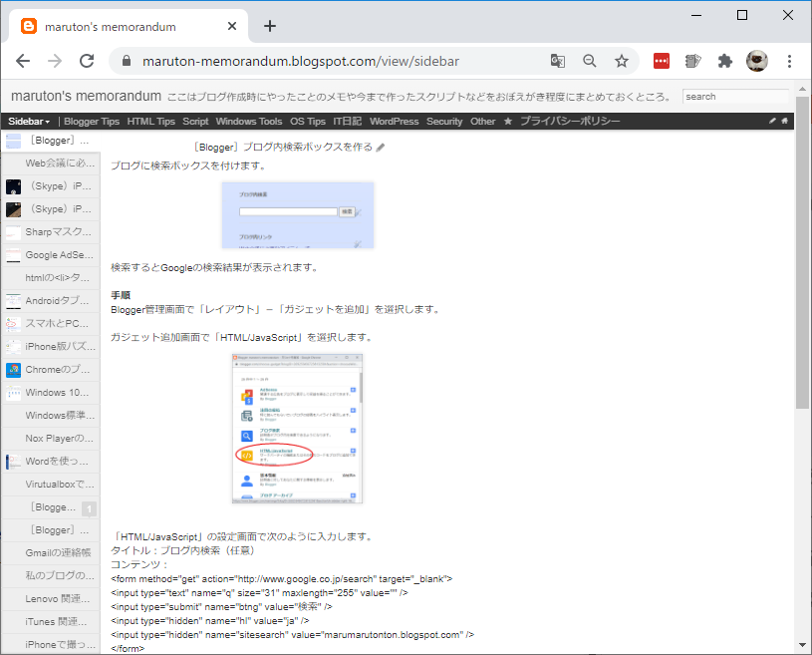The width and height of the screenshot is (812, 655).
Task: Click the Chrome profile avatar
Action: [x=756, y=61]
